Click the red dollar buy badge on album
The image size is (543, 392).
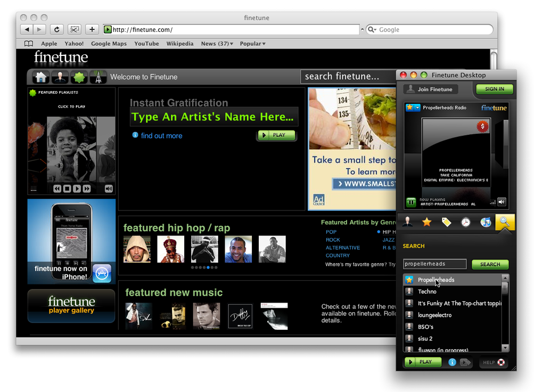(482, 126)
